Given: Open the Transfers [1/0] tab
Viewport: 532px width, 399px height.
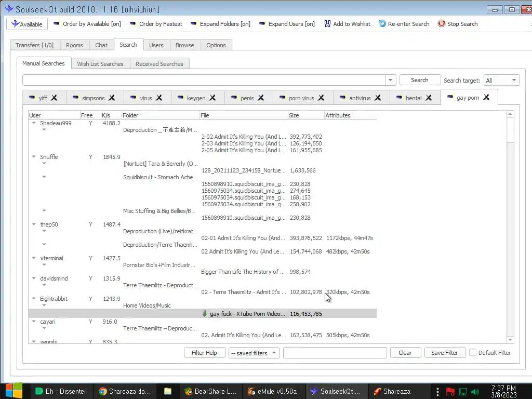Looking at the screenshot, I should [x=35, y=45].
